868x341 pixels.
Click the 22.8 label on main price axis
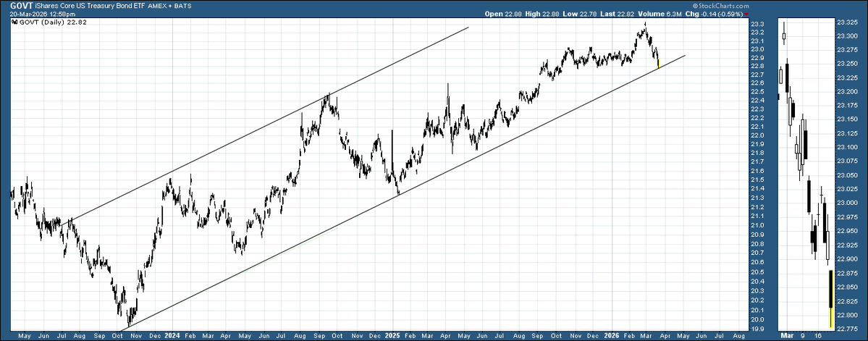757,67
